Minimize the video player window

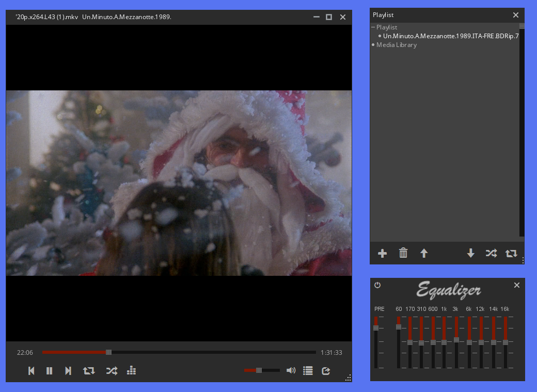pyautogui.click(x=317, y=17)
